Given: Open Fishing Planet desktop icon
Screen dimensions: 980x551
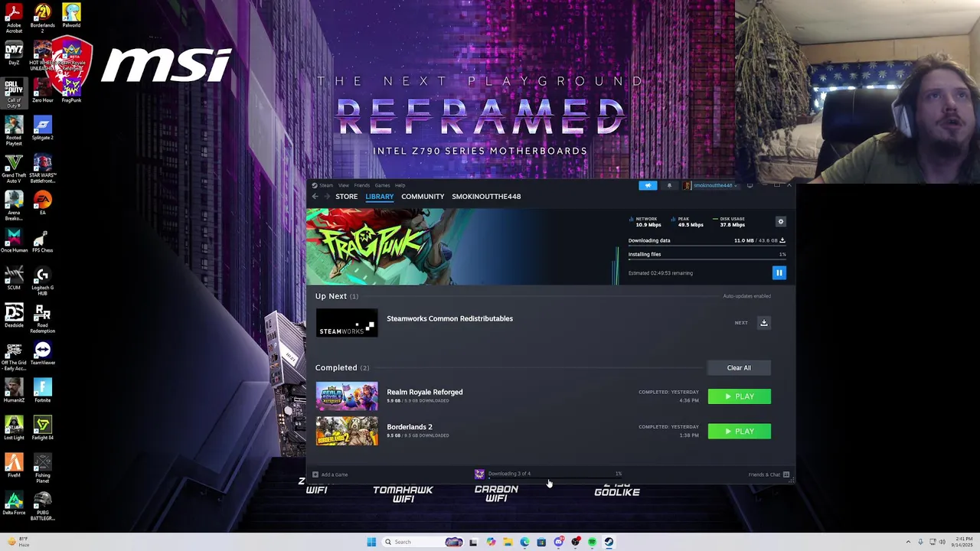Looking at the screenshot, I should pos(42,468).
